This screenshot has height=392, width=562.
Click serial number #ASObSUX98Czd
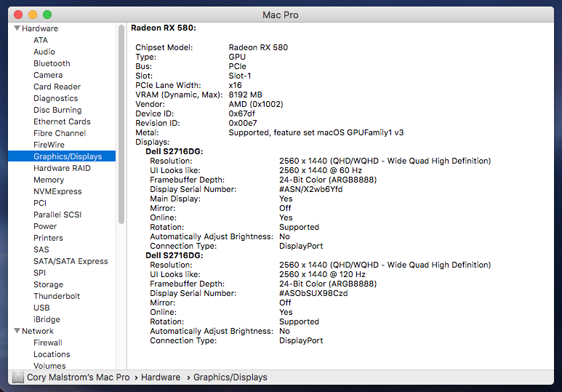[313, 293]
